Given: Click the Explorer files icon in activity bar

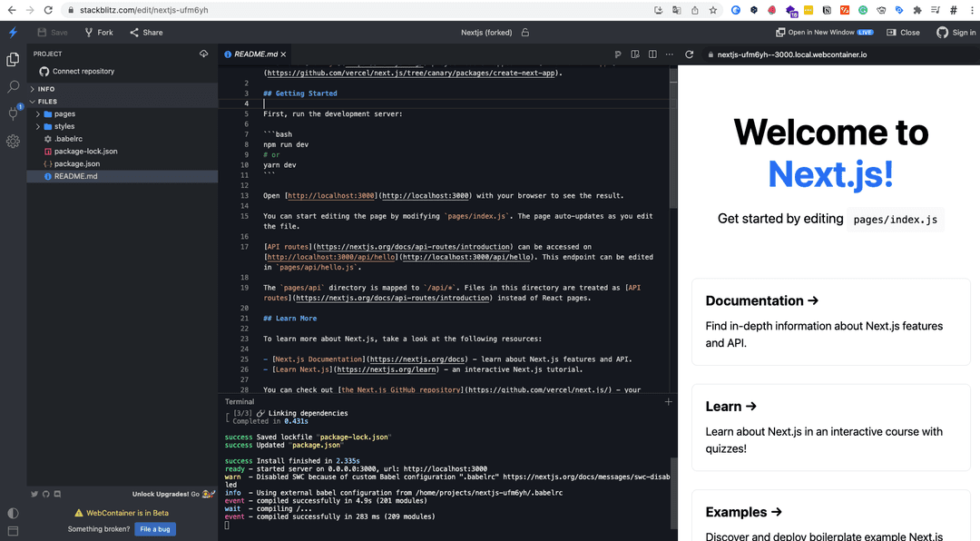Looking at the screenshot, I should [x=13, y=60].
